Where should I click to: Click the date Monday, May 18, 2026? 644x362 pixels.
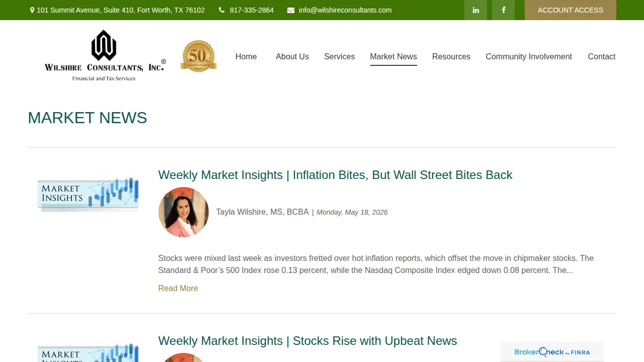(x=352, y=212)
